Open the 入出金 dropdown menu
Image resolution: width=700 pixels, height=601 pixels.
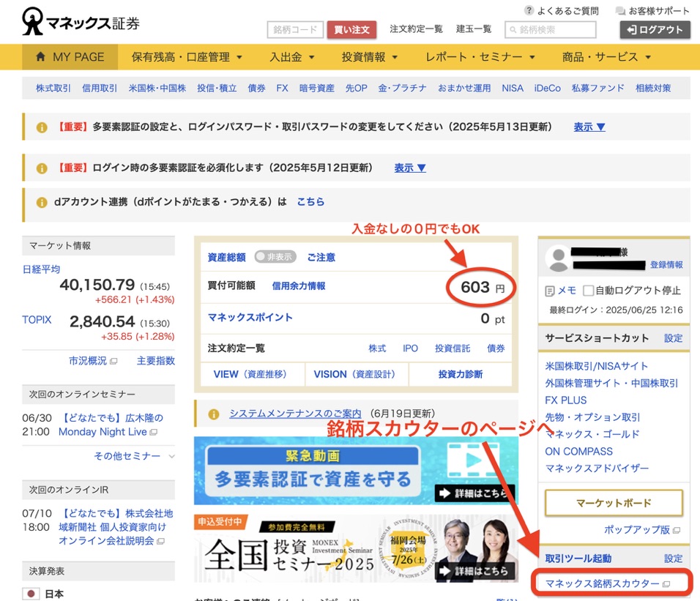pyautogui.click(x=292, y=57)
